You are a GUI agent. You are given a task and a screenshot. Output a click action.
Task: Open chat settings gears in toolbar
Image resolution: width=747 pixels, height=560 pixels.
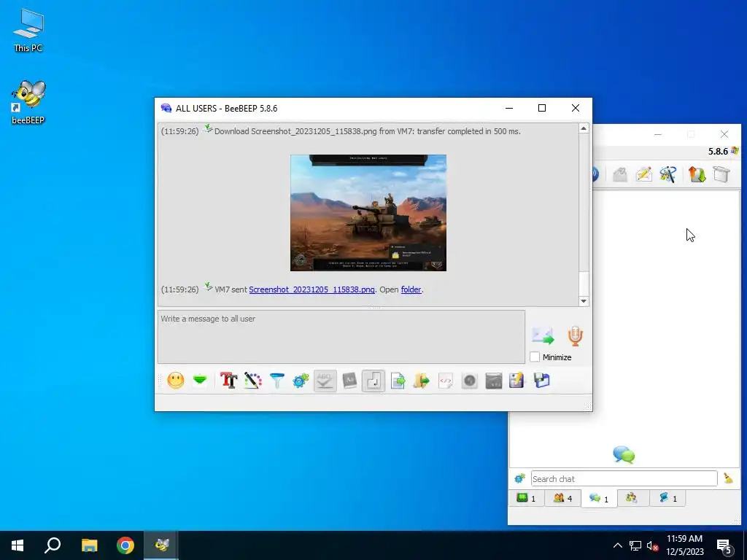coord(301,381)
